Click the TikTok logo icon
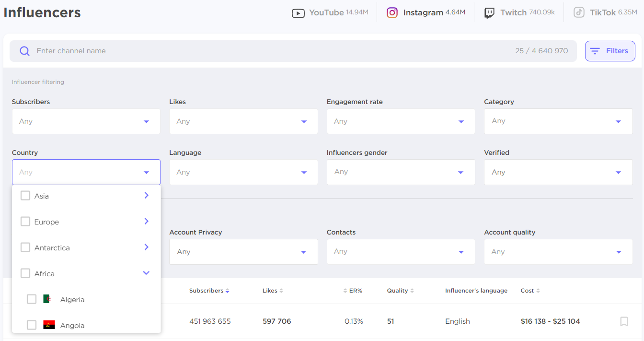This screenshot has height=341, width=644. pyautogui.click(x=579, y=13)
